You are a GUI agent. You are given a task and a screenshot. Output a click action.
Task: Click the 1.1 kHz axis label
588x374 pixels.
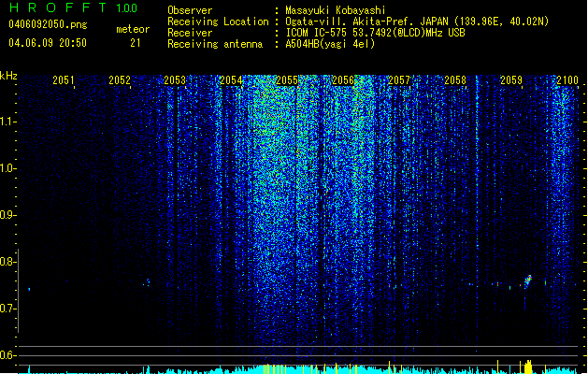pyautogui.click(x=7, y=122)
